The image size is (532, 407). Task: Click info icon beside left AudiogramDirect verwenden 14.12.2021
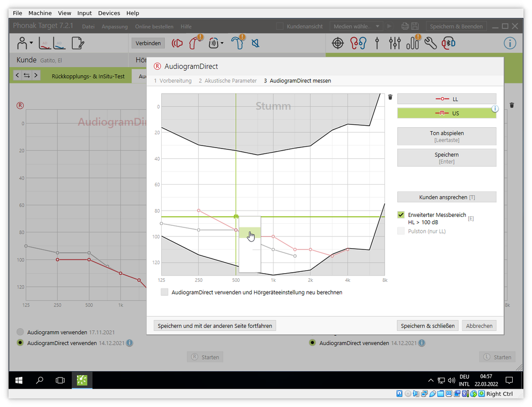(x=130, y=343)
